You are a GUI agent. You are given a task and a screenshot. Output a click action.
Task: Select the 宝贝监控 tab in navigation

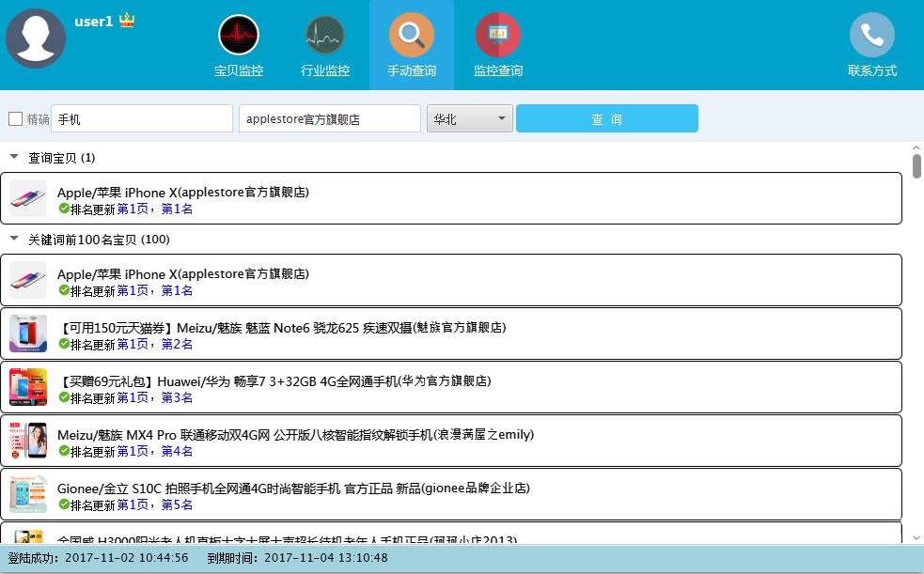coord(238,44)
